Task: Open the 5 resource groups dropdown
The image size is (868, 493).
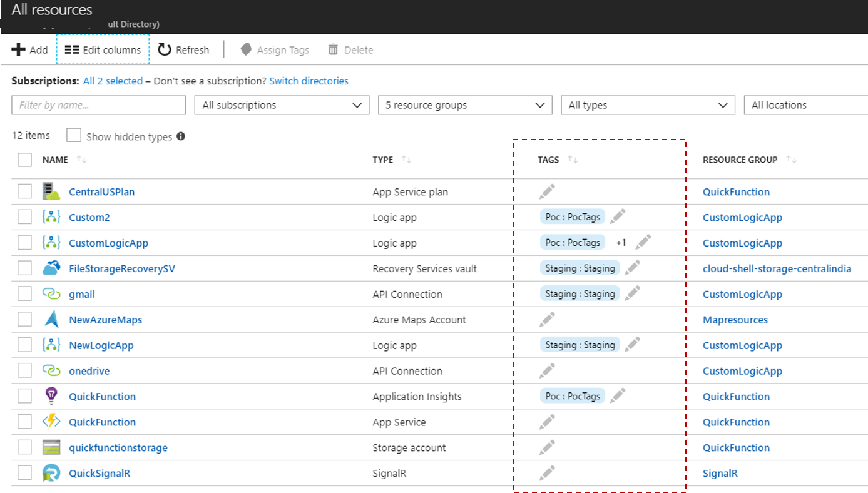Action: (x=465, y=105)
